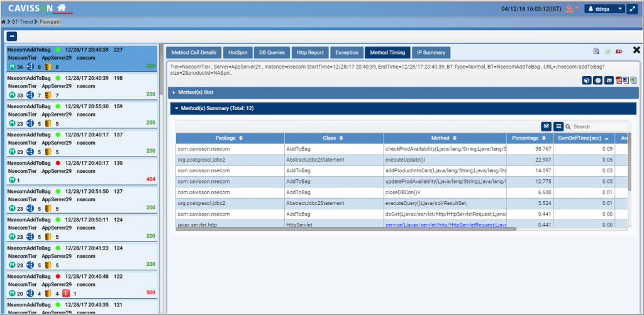Sort the table by the Percentage column

tap(530, 138)
